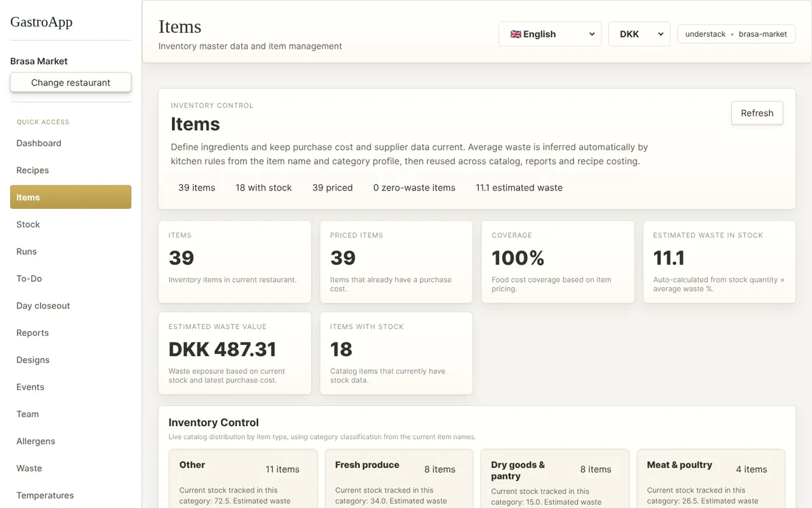Click the Estimated Waste in Stock card
This screenshot has width=812, height=508.
pyautogui.click(x=719, y=262)
